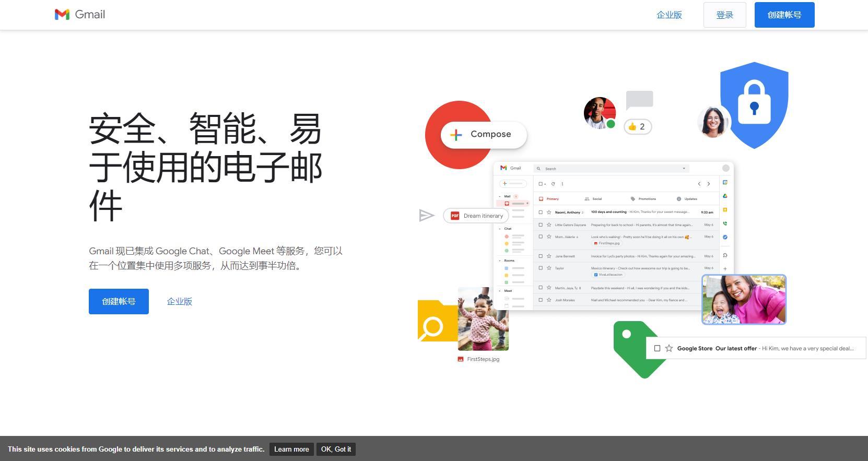
Task: Collapse the Mail section in mock sidebar
Action: click(500, 197)
